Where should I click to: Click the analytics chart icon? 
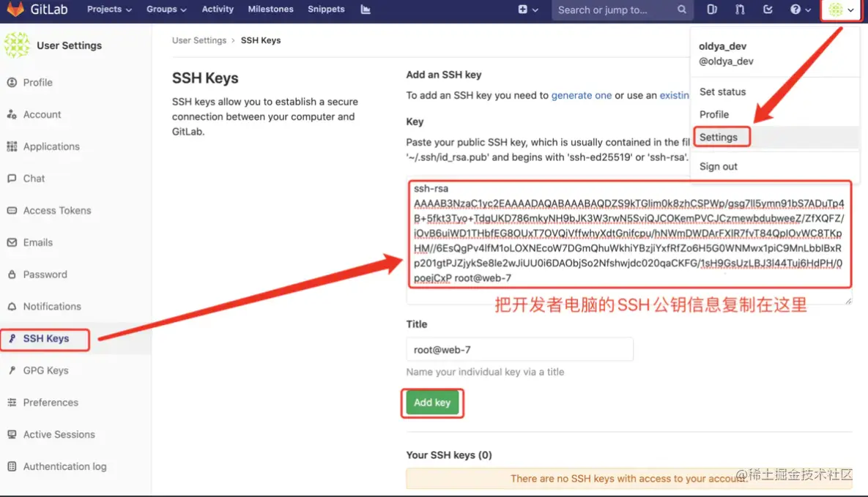pos(366,10)
